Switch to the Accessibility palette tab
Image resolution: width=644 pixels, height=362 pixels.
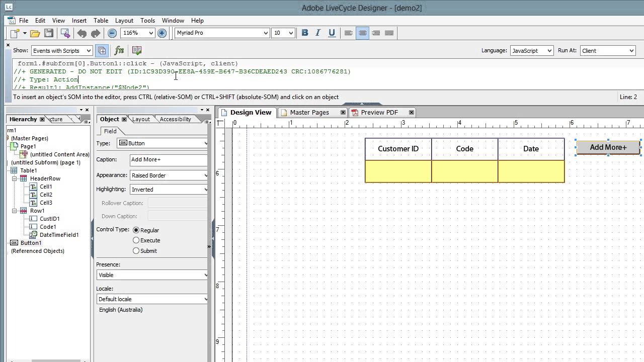175,119
